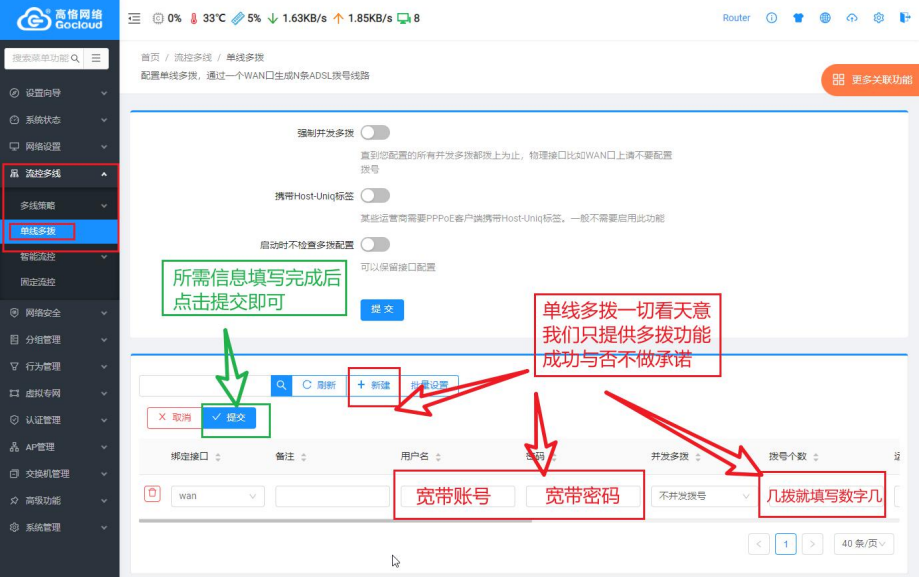Open the settings gear icon in header
Viewport: 923px width, 577px height.
pyautogui.click(x=879, y=18)
